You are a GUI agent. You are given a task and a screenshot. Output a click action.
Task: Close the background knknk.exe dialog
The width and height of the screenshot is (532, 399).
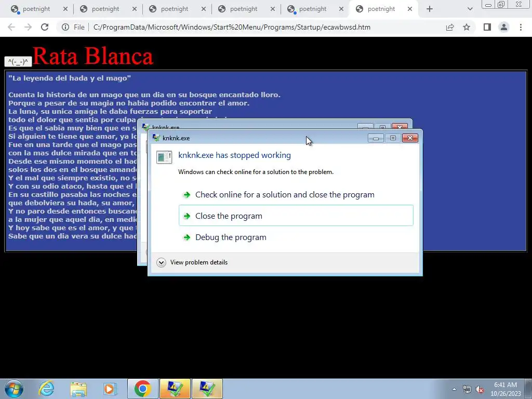tap(400, 127)
